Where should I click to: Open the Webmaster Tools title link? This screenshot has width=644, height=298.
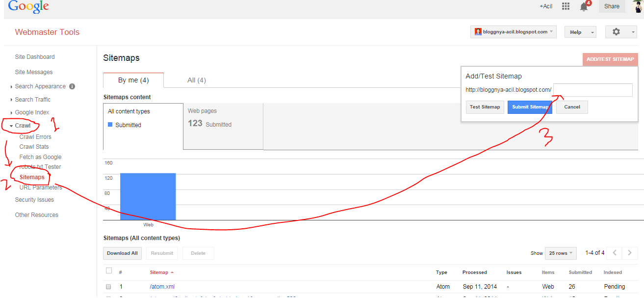(x=47, y=32)
